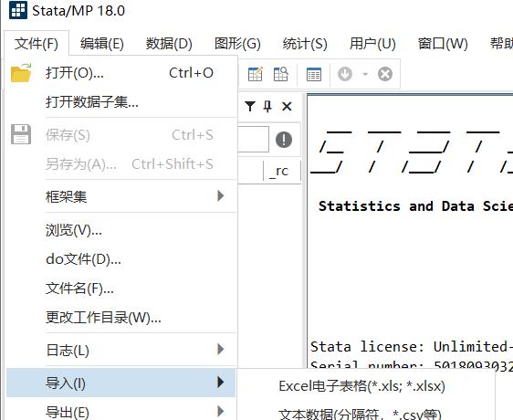Open the 窗口(W) menu
Image resolution: width=513 pixels, height=420 pixels.
click(x=443, y=44)
